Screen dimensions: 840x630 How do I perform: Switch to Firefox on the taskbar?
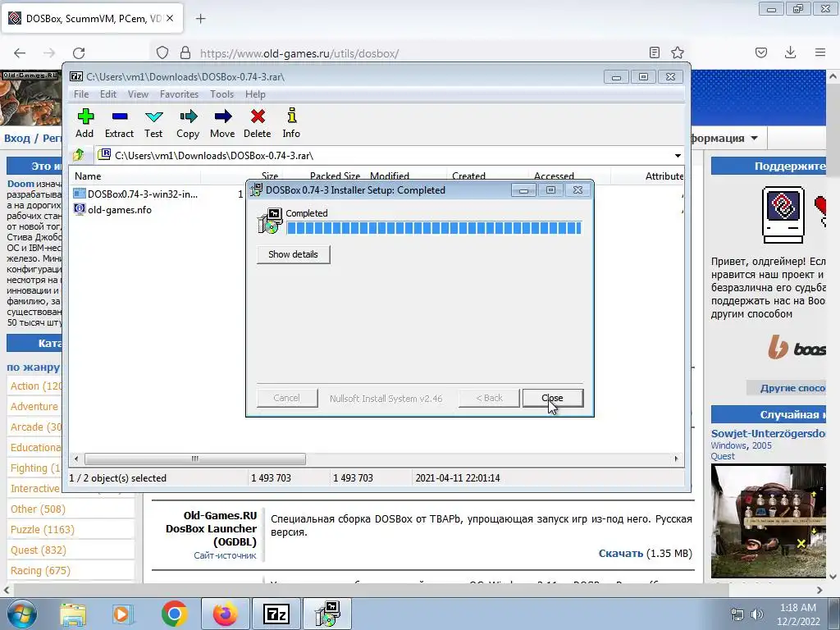pyautogui.click(x=225, y=614)
